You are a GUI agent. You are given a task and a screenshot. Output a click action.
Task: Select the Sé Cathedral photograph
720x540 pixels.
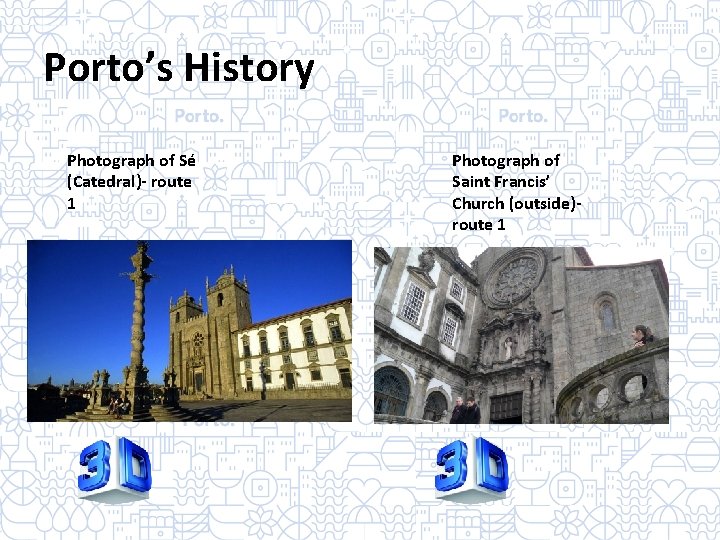pyautogui.click(x=190, y=331)
